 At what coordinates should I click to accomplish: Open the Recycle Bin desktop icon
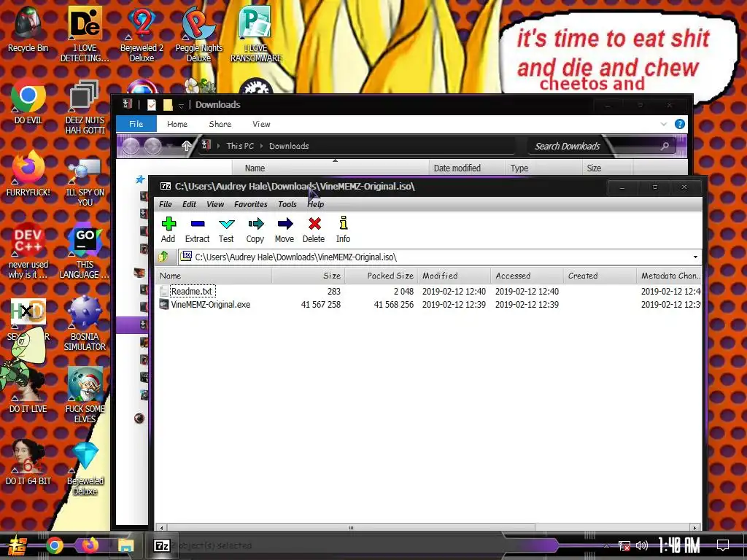point(28,29)
